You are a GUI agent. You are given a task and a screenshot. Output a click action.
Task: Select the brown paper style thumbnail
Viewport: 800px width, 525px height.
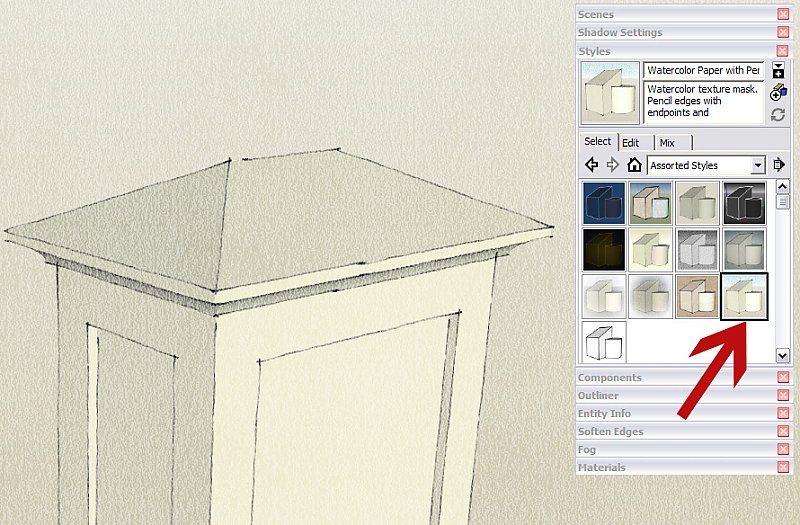pyautogui.click(x=697, y=296)
